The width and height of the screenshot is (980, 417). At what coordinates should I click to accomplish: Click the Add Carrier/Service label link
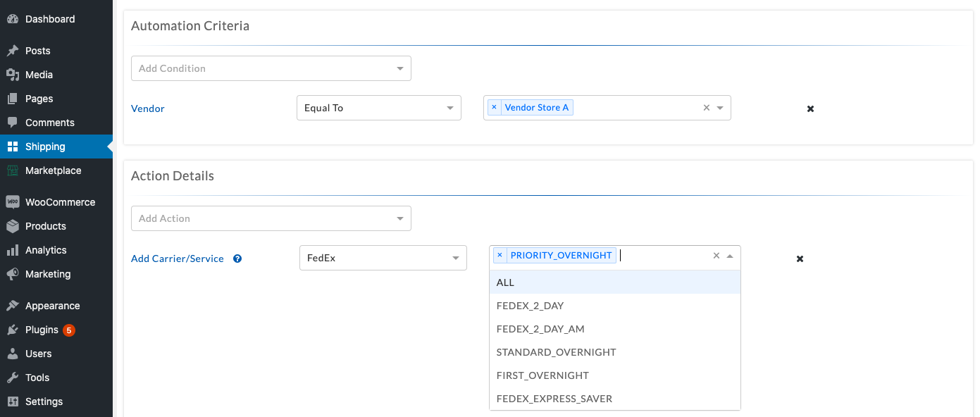pyautogui.click(x=178, y=259)
